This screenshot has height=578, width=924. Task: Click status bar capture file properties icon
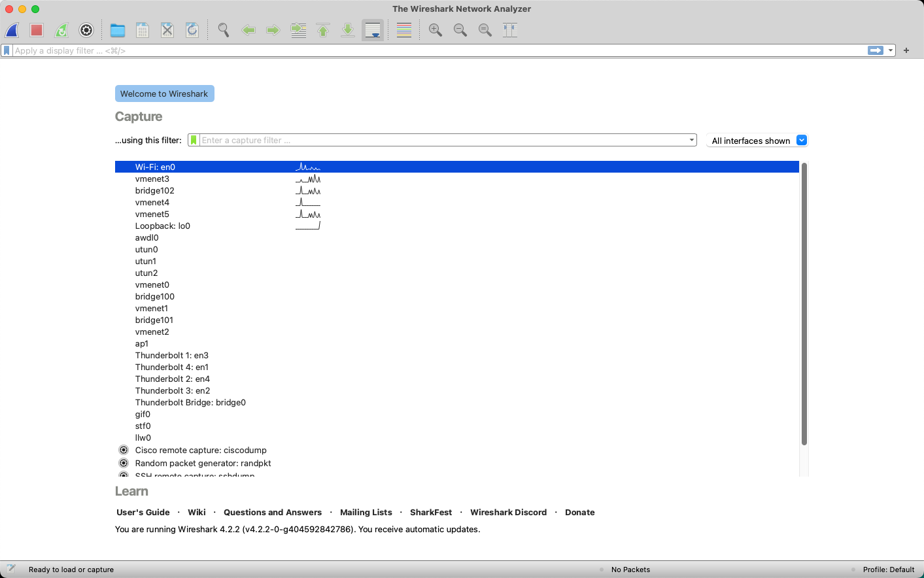click(11, 569)
